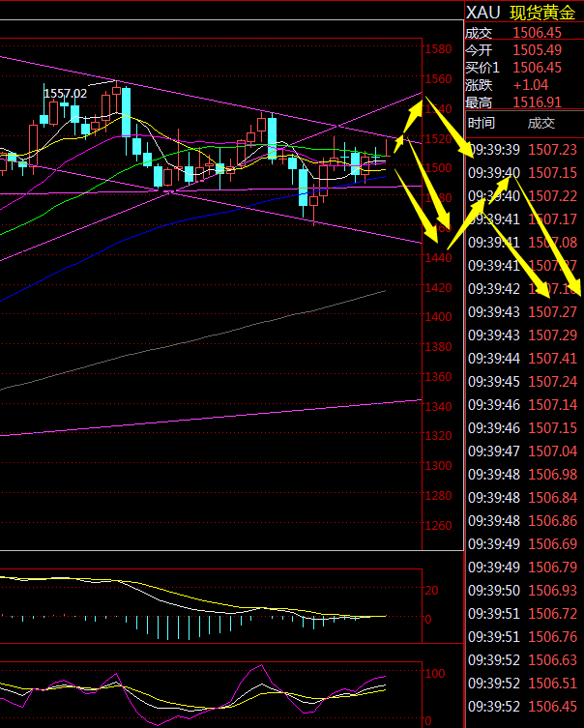Click the 1300 price axis label
This screenshot has width=584, height=728.
(438, 465)
